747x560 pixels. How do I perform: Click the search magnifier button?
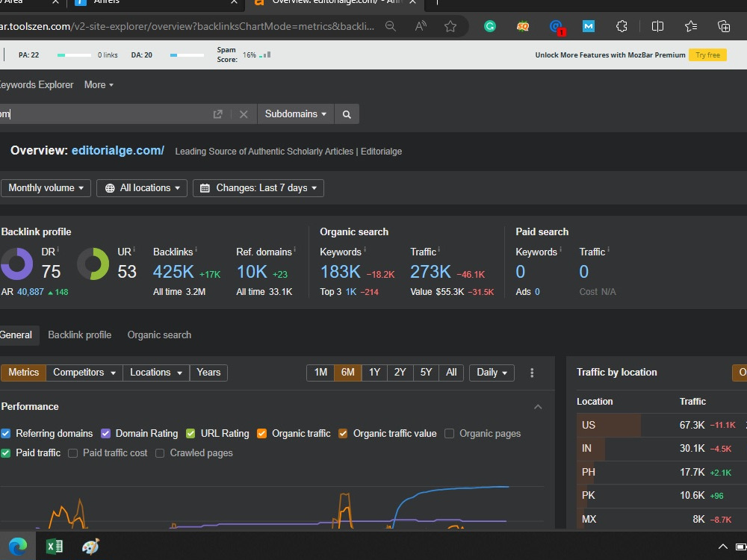pyautogui.click(x=347, y=114)
